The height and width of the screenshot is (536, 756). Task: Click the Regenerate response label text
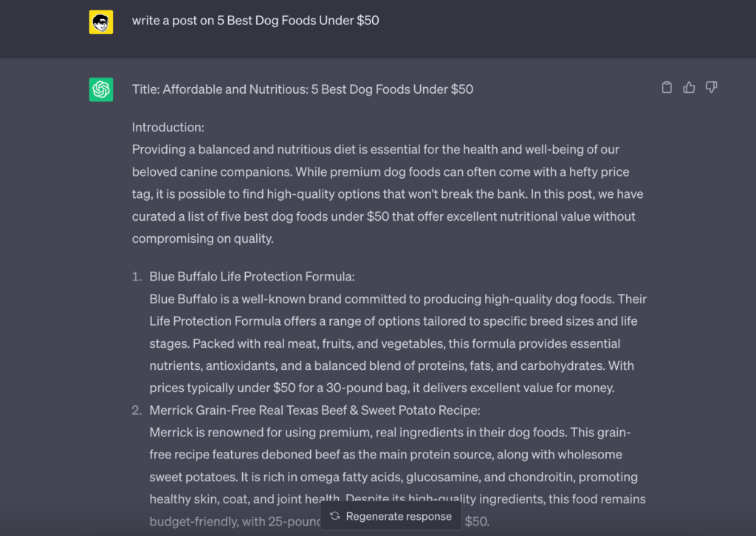tap(399, 516)
